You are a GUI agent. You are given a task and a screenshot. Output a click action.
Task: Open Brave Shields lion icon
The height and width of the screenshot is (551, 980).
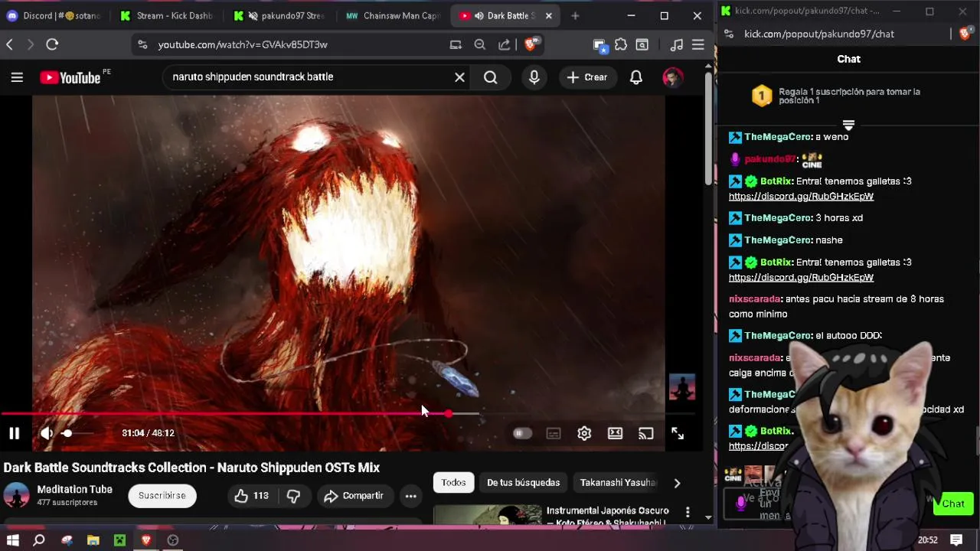(x=532, y=44)
